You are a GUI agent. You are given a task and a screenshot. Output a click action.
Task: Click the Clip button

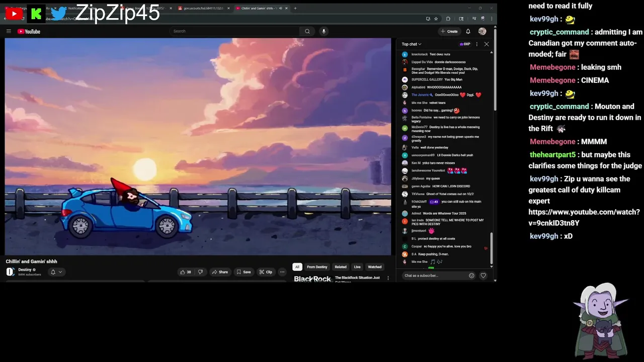coord(265,272)
